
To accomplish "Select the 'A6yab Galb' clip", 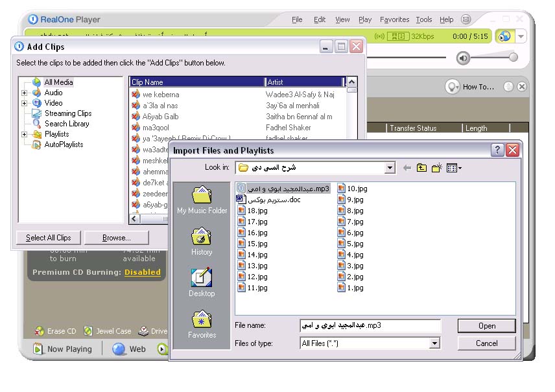I will tap(155, 117).
